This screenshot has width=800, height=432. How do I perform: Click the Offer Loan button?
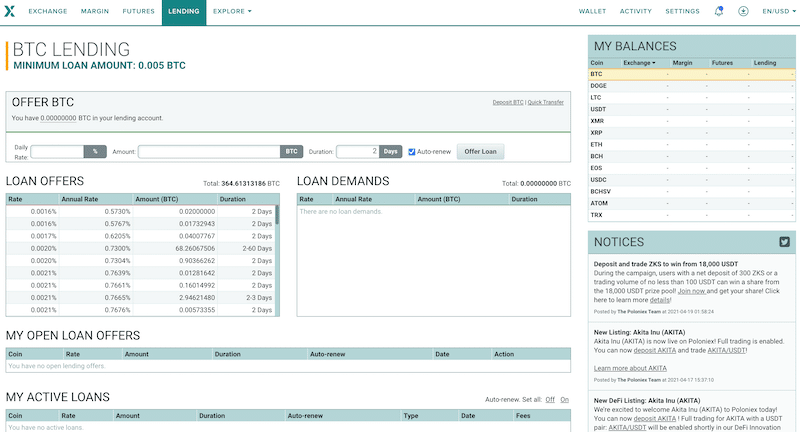480,151
